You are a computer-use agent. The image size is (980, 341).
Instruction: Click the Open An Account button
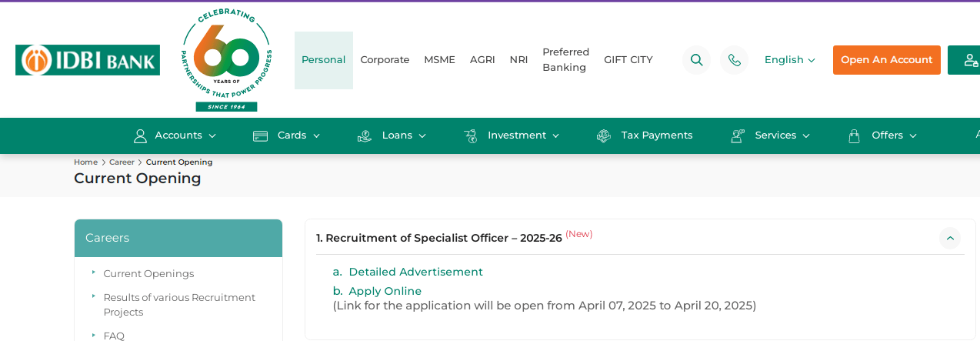886,60
